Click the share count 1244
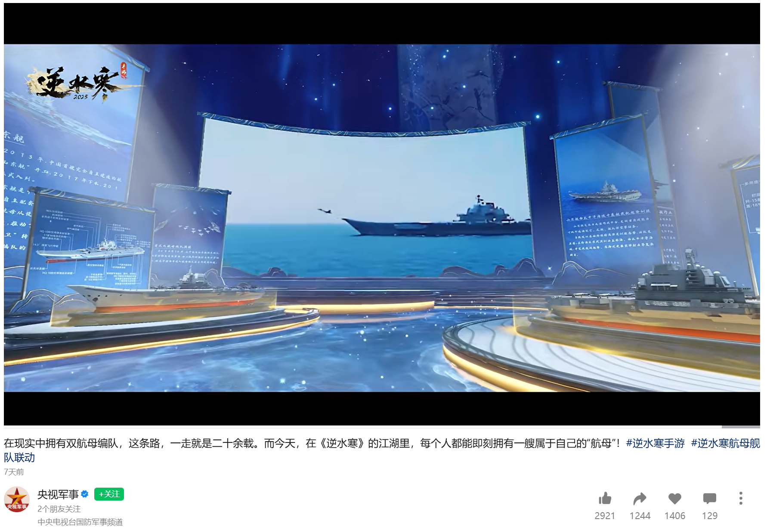The image size is (767, 532). tap(640, 516)
